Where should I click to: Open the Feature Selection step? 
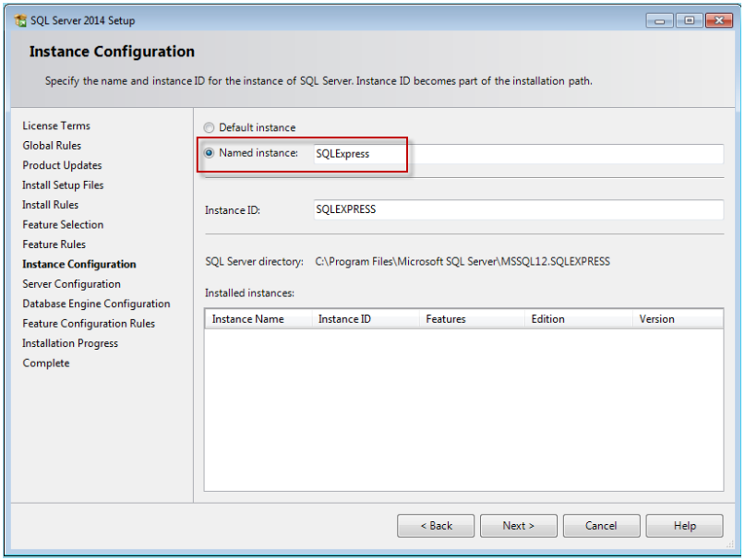tap(63, 224)
